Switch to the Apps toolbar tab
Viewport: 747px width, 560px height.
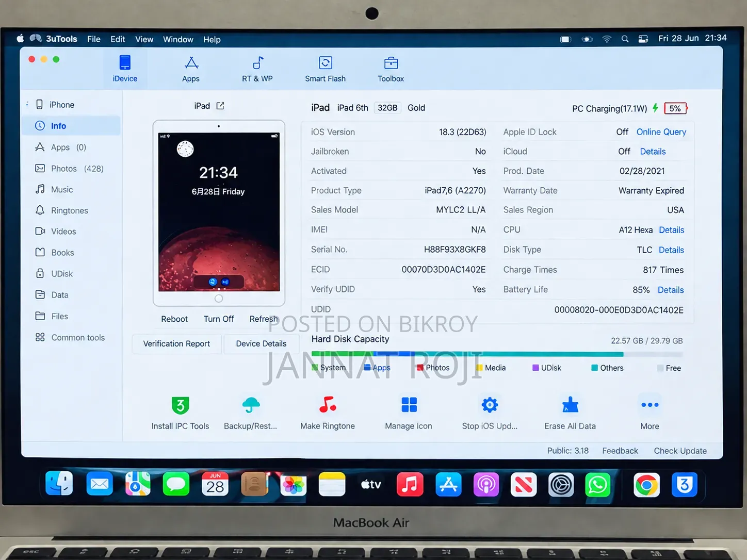[191, 69]
